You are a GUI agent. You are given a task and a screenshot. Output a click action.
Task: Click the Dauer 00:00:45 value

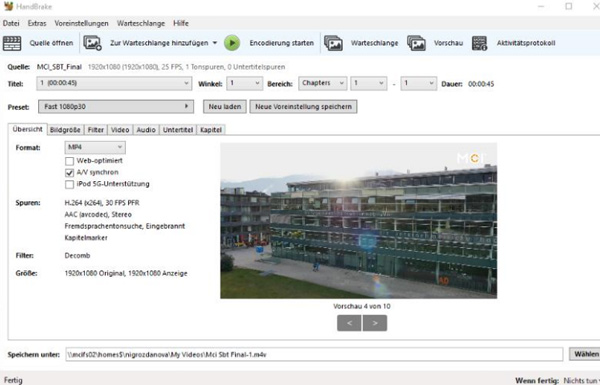(481, 84)
